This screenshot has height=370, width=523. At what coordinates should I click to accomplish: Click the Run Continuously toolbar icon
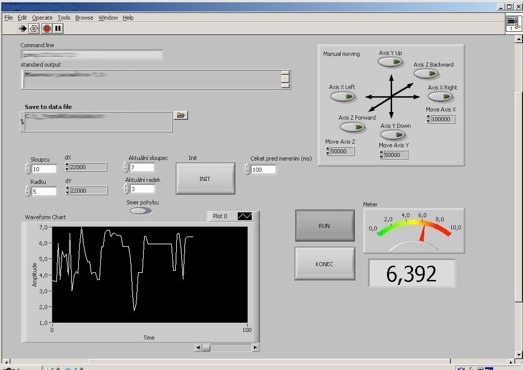coord(34,29)
